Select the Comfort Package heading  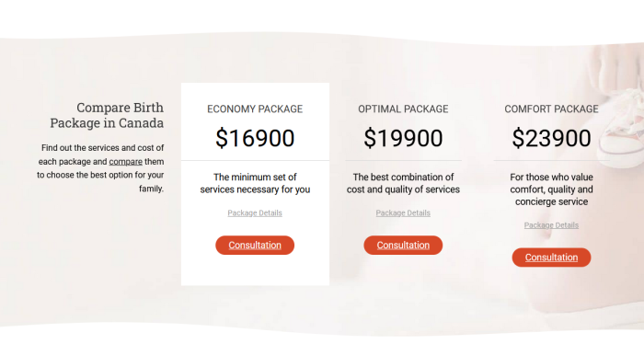[x=551, y=109]
